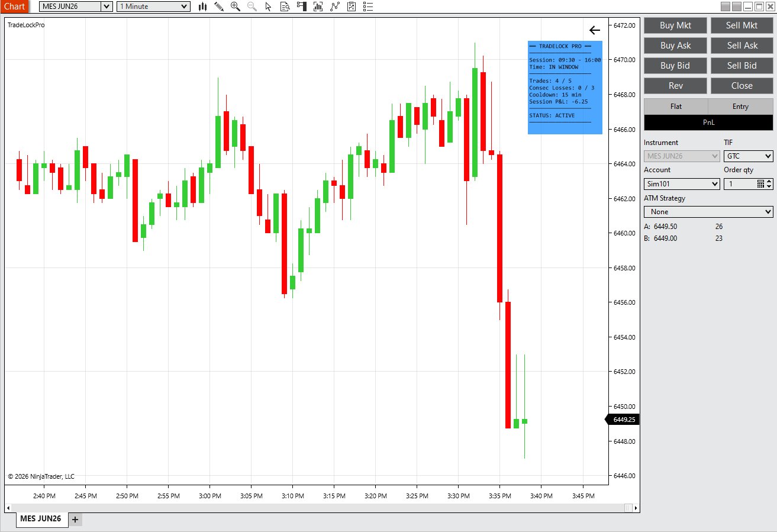Switch to the MES JUN26 tab
Screen dimensions: 777x532
(x=41, y=518)
